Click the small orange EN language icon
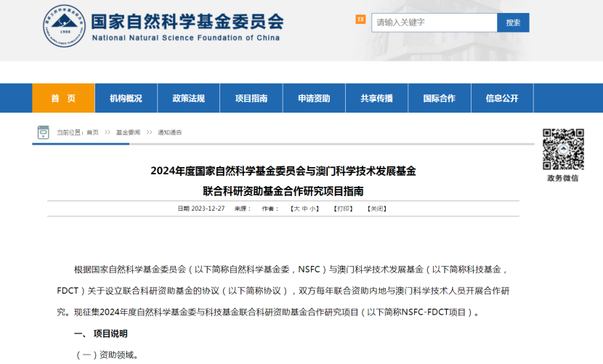This screenshot has height=364, width=603. (360, 20)
